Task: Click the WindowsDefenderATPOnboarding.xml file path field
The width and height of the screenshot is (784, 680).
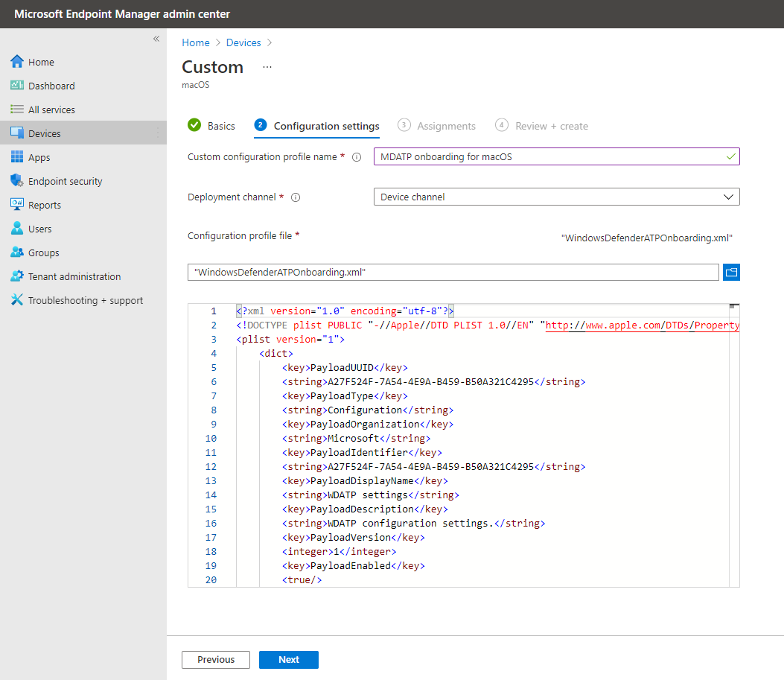Action: pos(453,272)
